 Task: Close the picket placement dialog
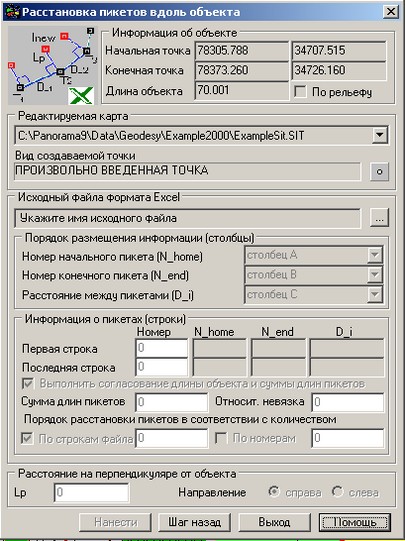click(391, 12)
